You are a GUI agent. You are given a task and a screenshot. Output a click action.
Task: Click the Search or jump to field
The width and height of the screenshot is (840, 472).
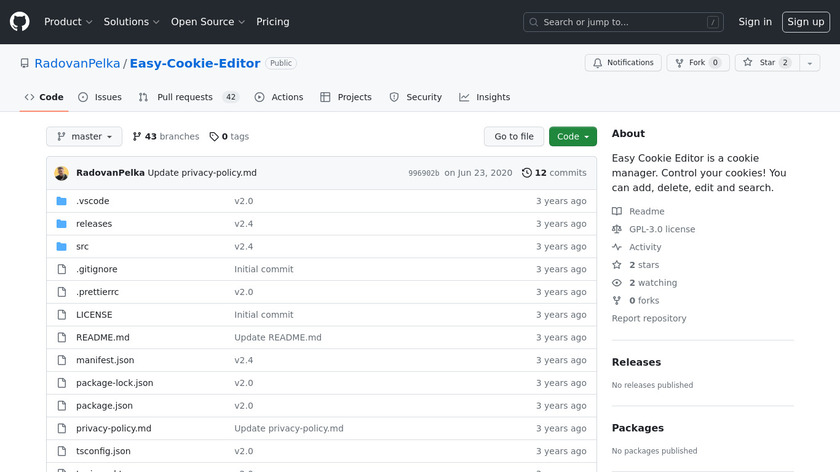[623, 22]
